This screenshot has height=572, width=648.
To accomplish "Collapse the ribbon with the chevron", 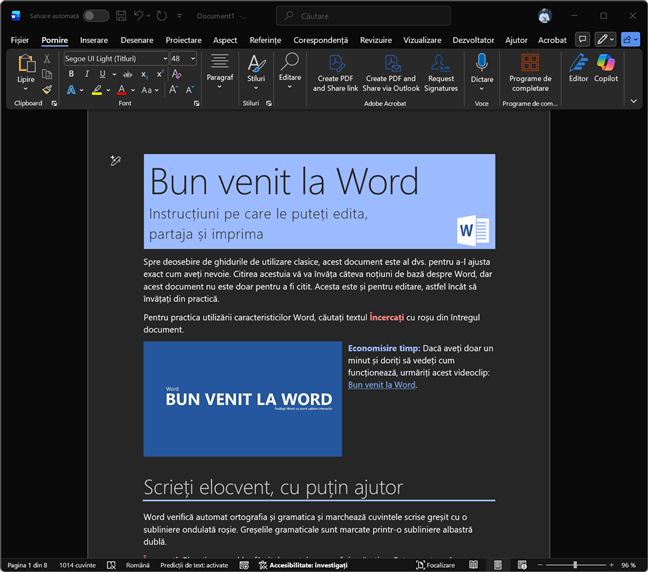I will 634,101.
